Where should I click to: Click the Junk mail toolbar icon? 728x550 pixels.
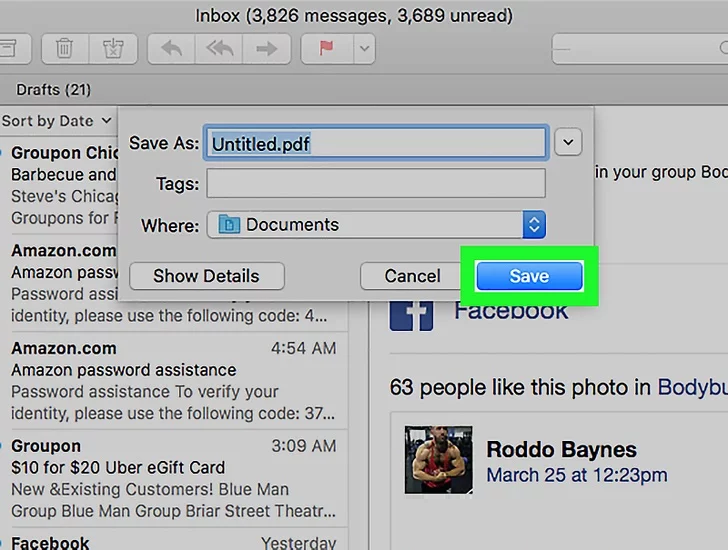113,48
